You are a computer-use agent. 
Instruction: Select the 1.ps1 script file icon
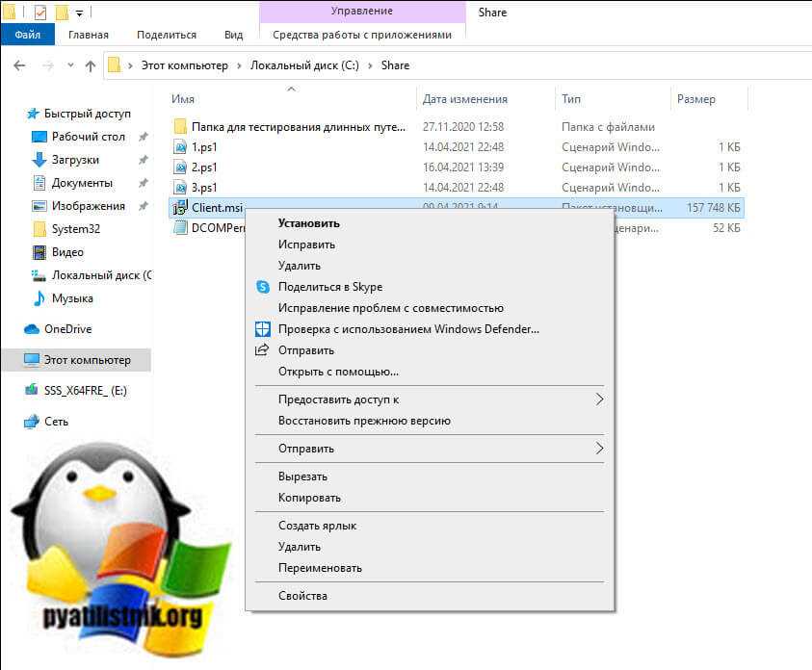(x=180, y=147)
